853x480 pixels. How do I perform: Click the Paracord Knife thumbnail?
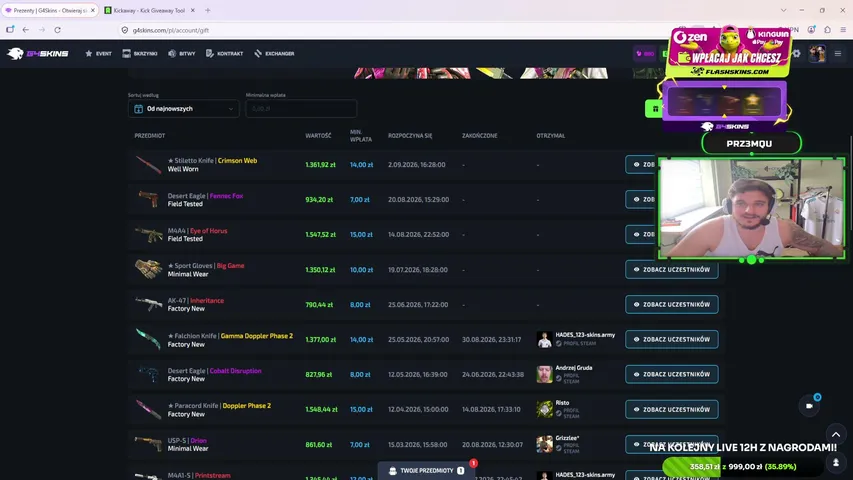tap(149, 409)
